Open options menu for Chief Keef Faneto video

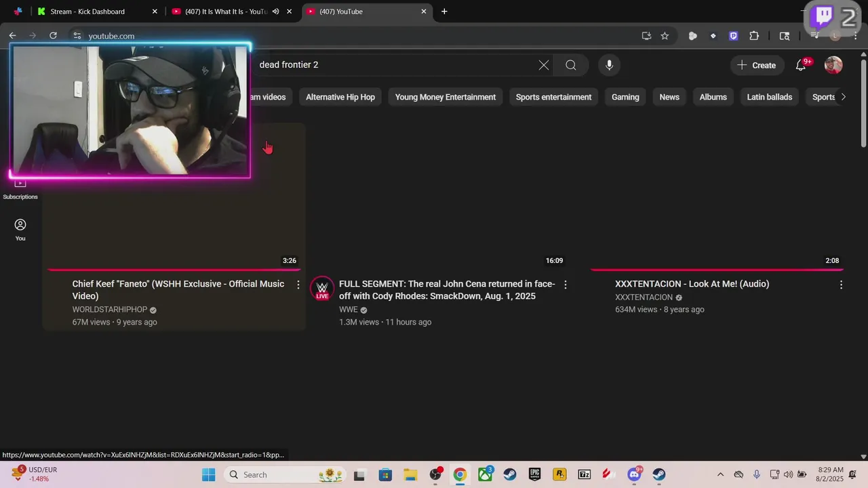click(x=298, y=285)
